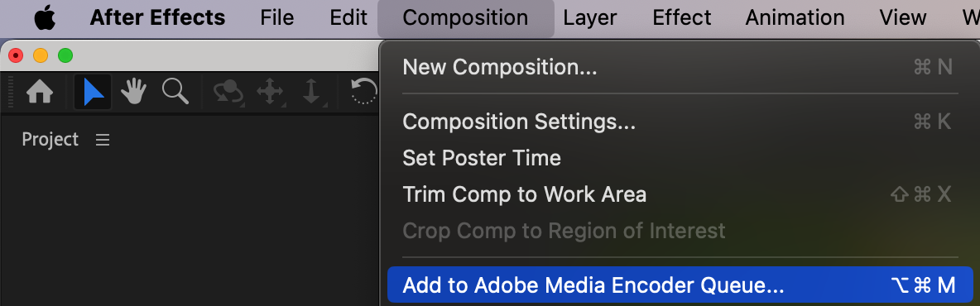Open the Apple menu
This screenshot has width=980, height=306.
pos(45,17)
